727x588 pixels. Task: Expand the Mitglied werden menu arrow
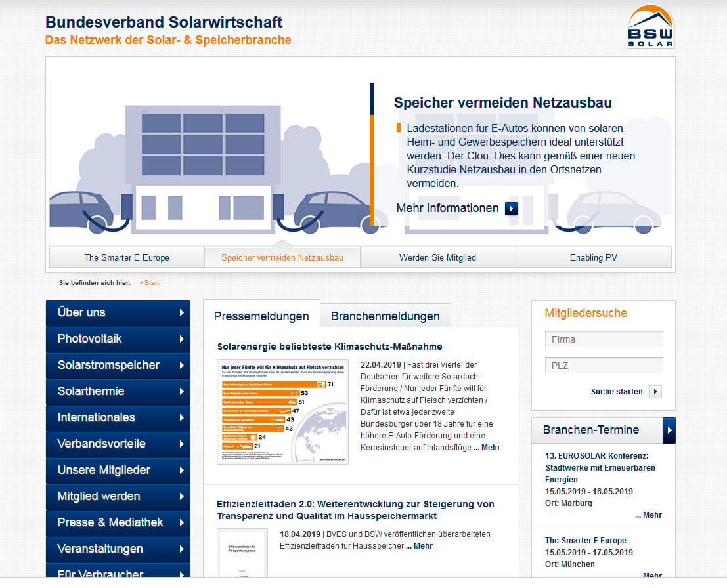[x=182, y=496]
